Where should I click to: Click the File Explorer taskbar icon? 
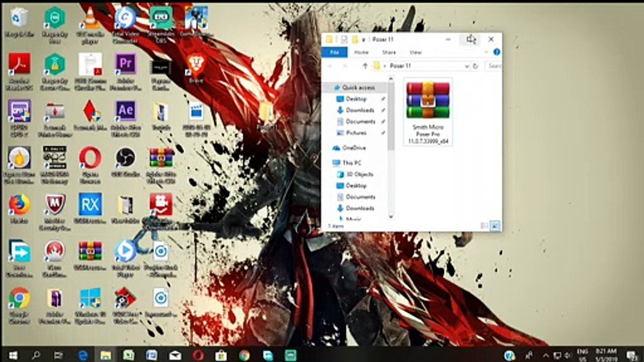(106, 355)
